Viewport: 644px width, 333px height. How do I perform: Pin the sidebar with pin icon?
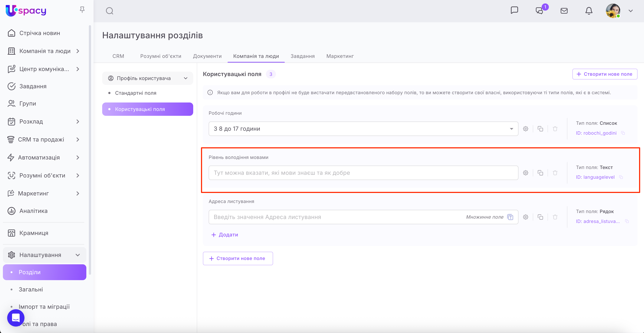[x=82, y=10]
